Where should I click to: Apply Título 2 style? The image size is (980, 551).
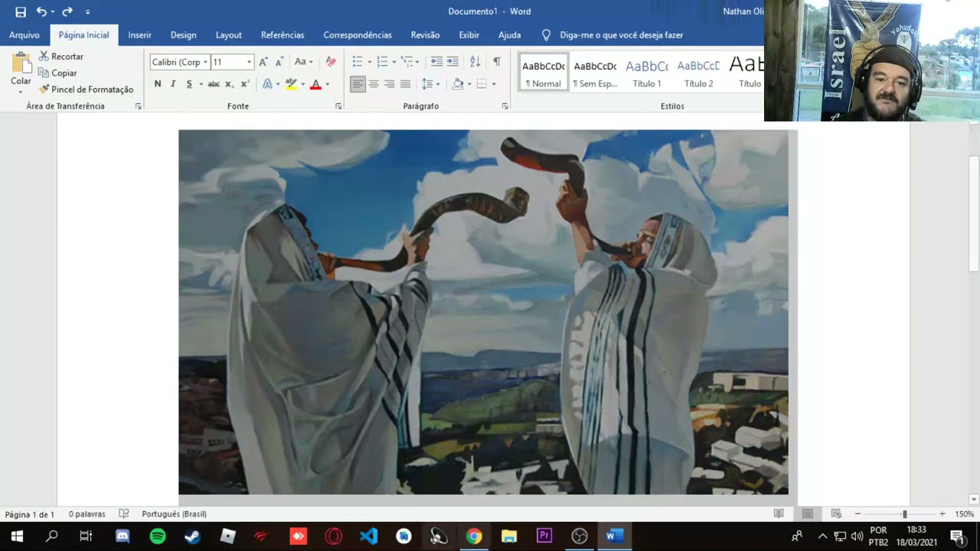(x=698, y=72)
